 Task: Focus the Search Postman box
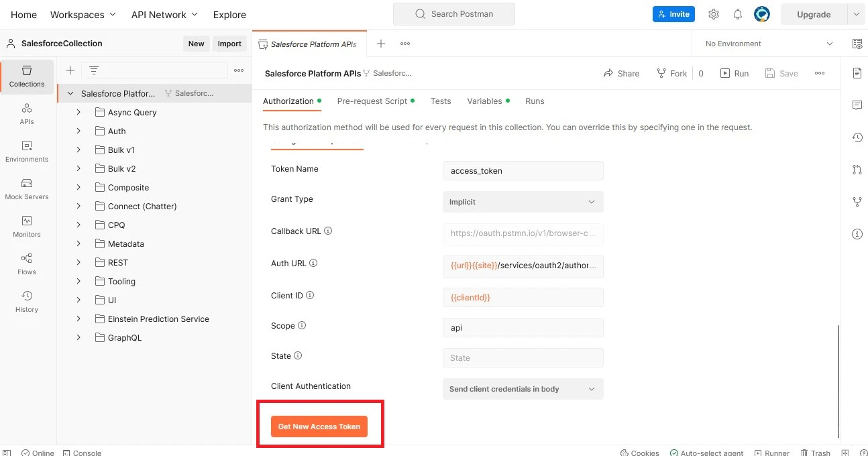[x=454, y=14]
